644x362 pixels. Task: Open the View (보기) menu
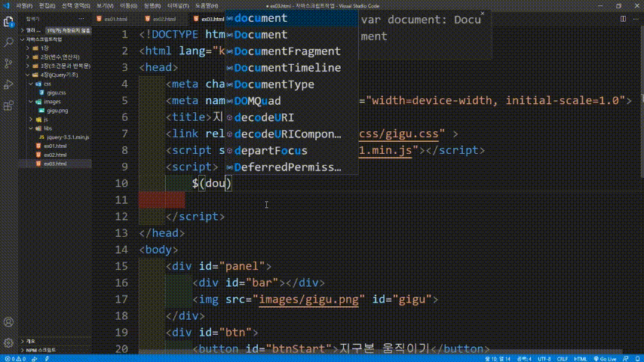[105, 6]
